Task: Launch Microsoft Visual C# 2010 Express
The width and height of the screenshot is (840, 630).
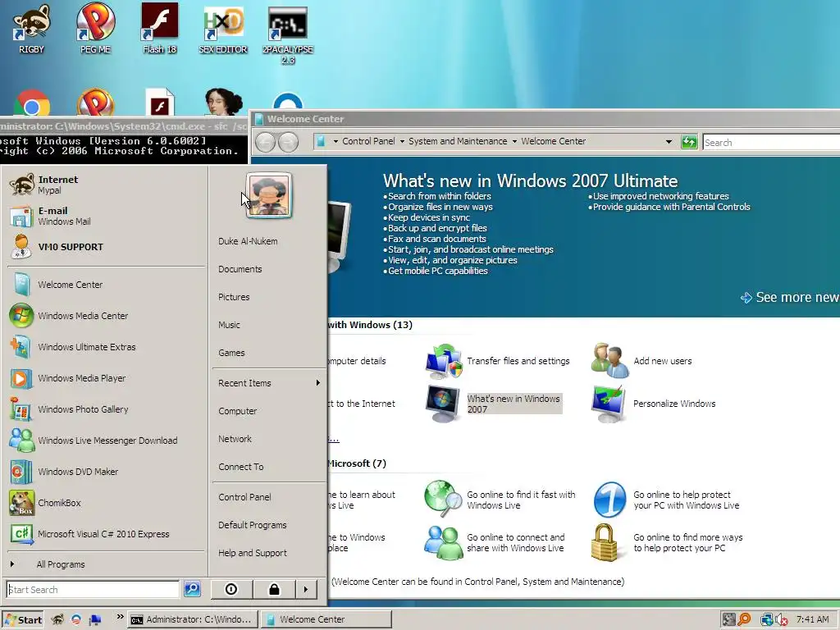Action: [106, 533]
